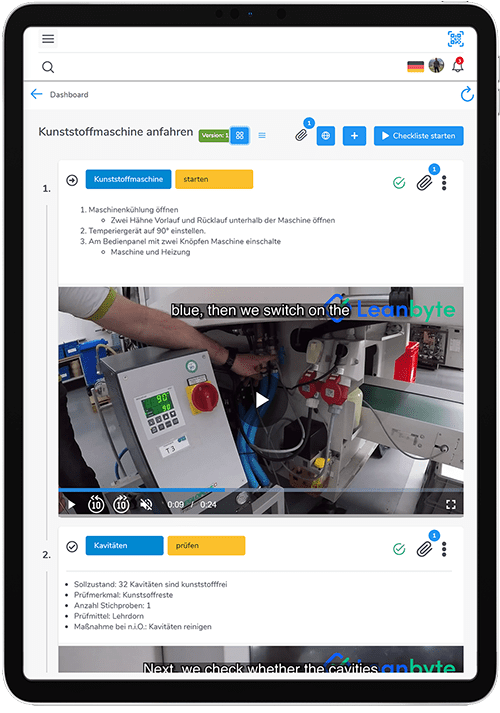Click the video progress bar
Image resolution: width=500 pixels, height=713 pixels.
click(261, 490)
